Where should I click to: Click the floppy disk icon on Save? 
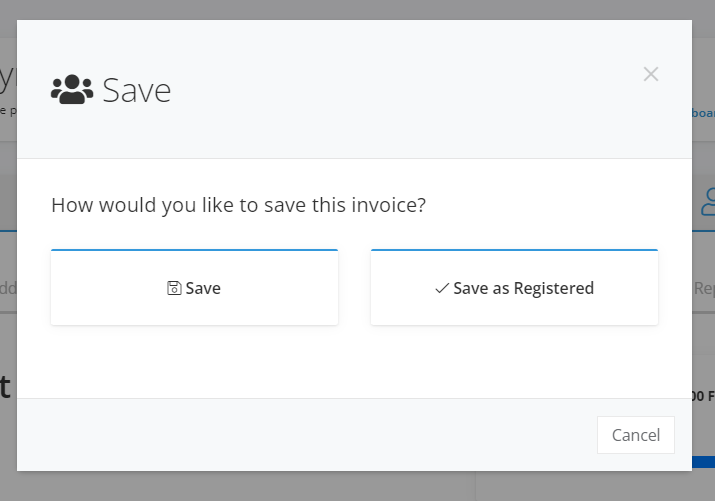[x=174, y=288]
